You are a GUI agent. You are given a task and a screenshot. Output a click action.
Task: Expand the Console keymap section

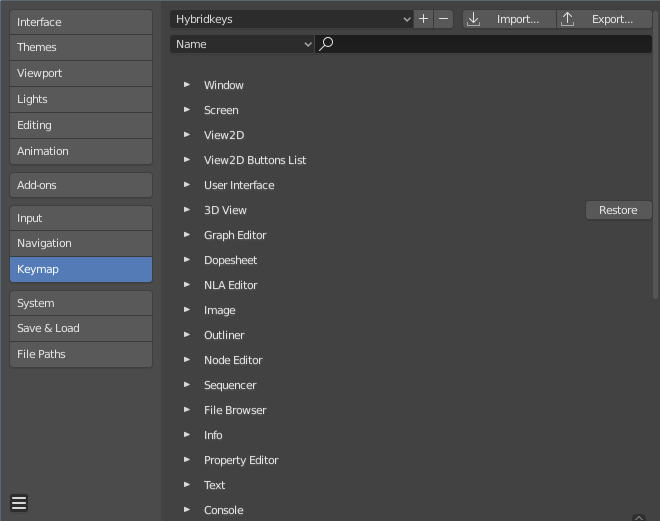point(187,510)
